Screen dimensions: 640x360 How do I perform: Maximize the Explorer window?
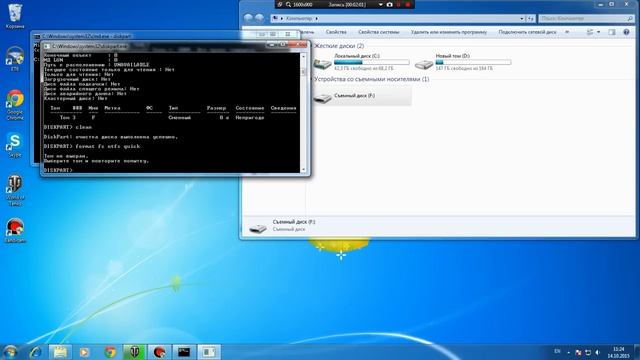click(x=611, y=4)
